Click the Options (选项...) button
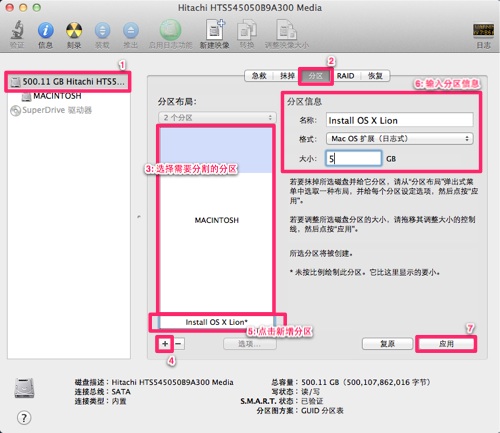500x433 pixels. [x=250, y=344]
